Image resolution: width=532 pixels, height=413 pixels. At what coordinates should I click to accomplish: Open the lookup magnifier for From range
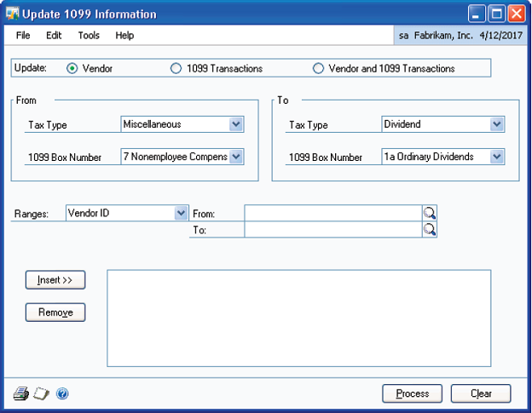pos(430,213)
